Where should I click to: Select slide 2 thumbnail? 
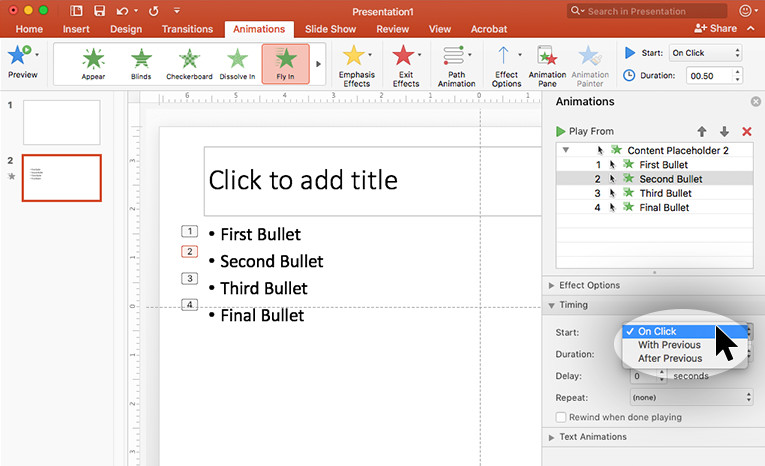click(x=61, y=178)
